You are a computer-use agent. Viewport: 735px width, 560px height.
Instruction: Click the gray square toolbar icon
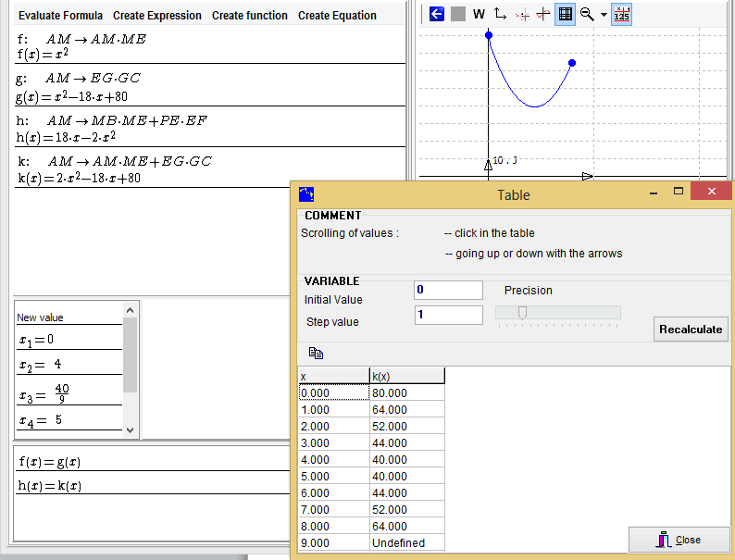tap(458, 14)
